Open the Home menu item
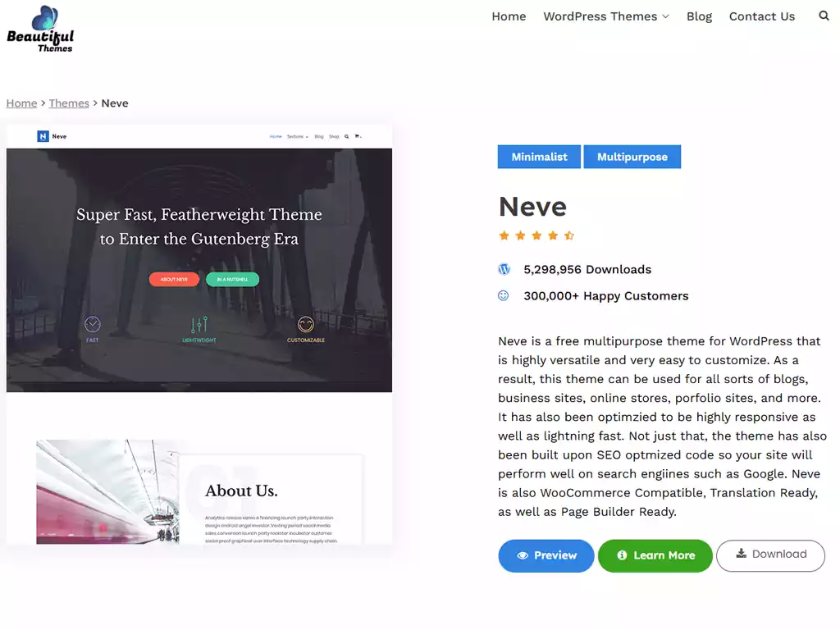 509,16
